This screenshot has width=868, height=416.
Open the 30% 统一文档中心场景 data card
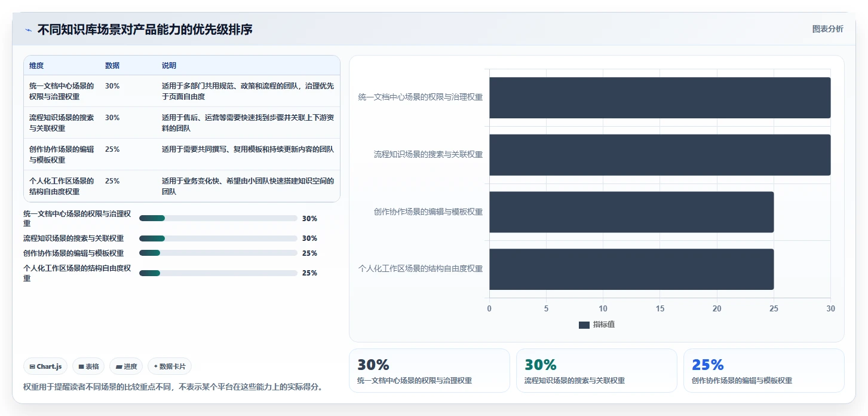(x=430, y=371)
